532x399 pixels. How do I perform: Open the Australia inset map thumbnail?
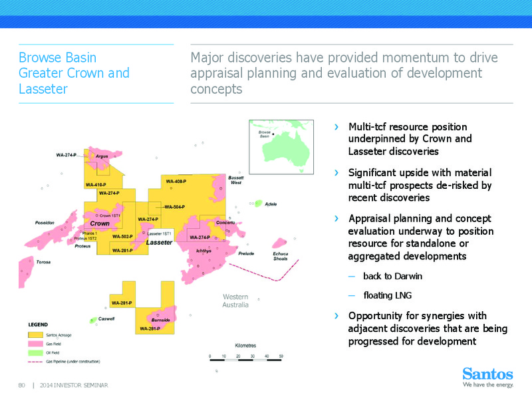[281, 147]
